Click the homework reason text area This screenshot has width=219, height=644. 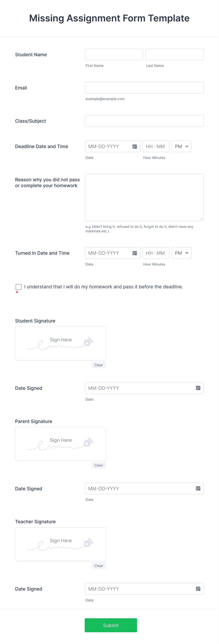(144, 197)
